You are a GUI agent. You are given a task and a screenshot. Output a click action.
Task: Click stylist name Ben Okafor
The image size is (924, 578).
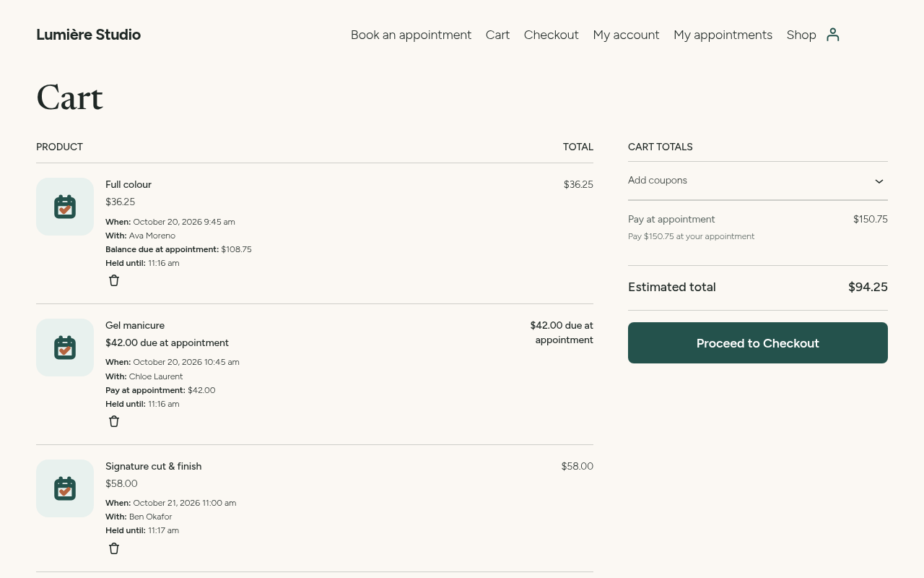coord(151,517)
